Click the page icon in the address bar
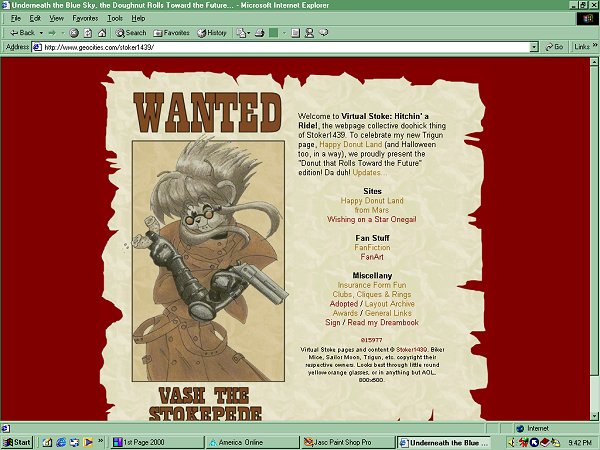Screen dimensions: 600x450 (37, 47)
